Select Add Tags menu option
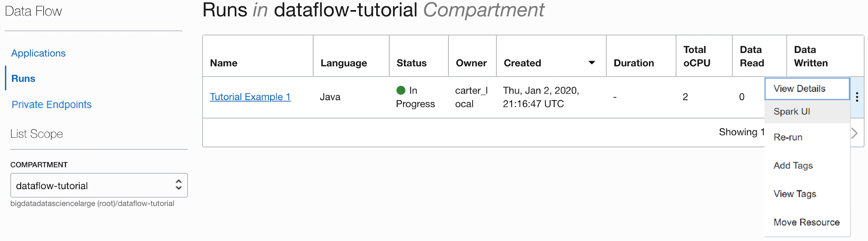 point(793,166)
